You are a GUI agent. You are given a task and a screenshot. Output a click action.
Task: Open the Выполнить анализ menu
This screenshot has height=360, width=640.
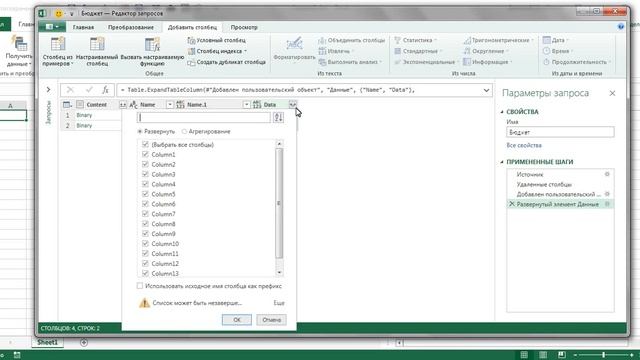[x=350, y=62]
